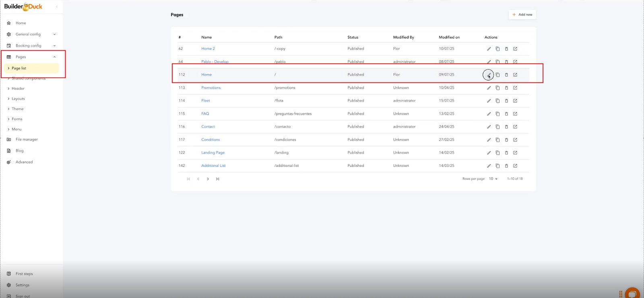The width and height of the screenshot is (644, 298).
Task: Jump to the last page of results
Action: (217, 179)
